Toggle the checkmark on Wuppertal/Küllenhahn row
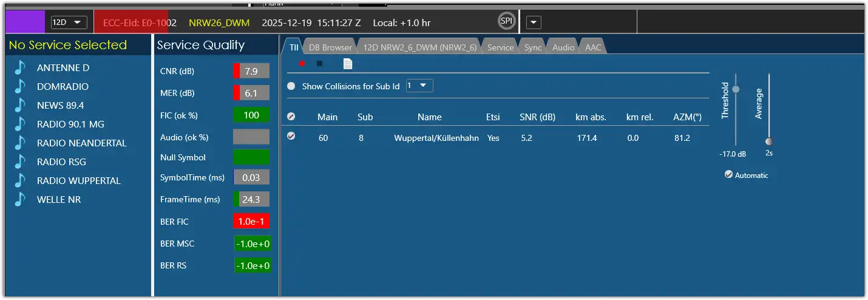Viewport: 868px width, 300px height. [x=291, y=137]
